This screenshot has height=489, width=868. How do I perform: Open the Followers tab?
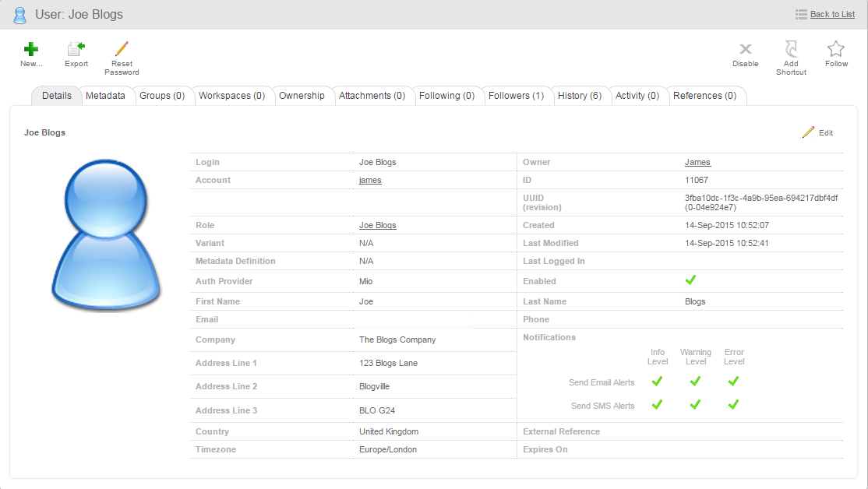click(517, 95)
